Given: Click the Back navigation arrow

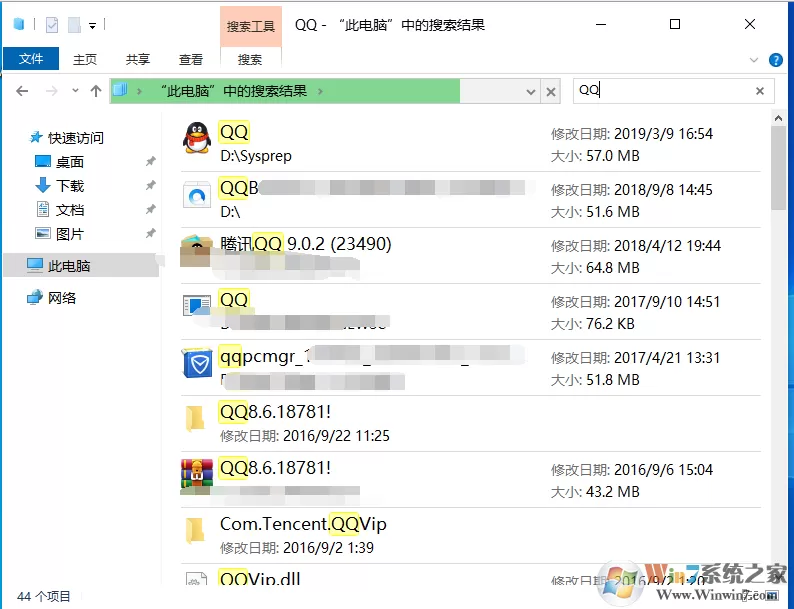Looking at the screenshot, I should coord(22,91).
